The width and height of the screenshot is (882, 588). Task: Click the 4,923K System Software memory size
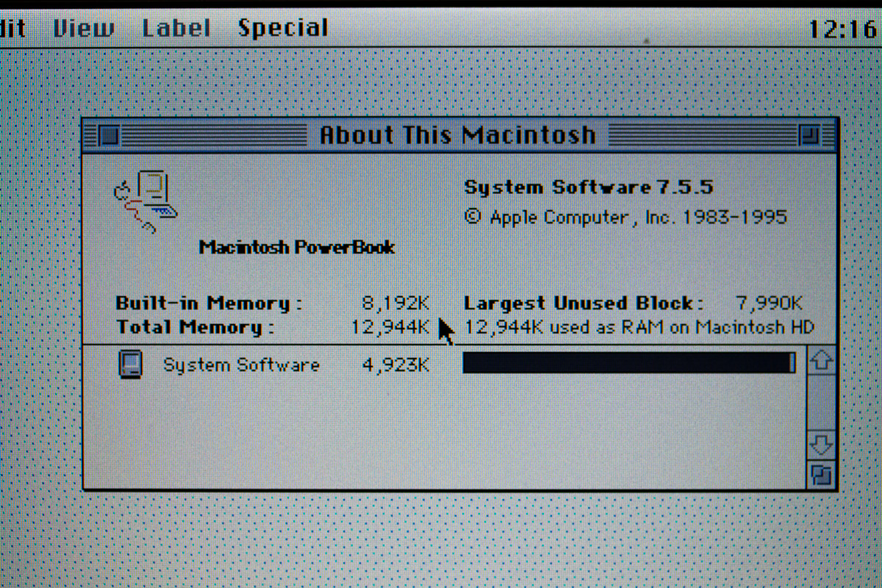(395, 365)
